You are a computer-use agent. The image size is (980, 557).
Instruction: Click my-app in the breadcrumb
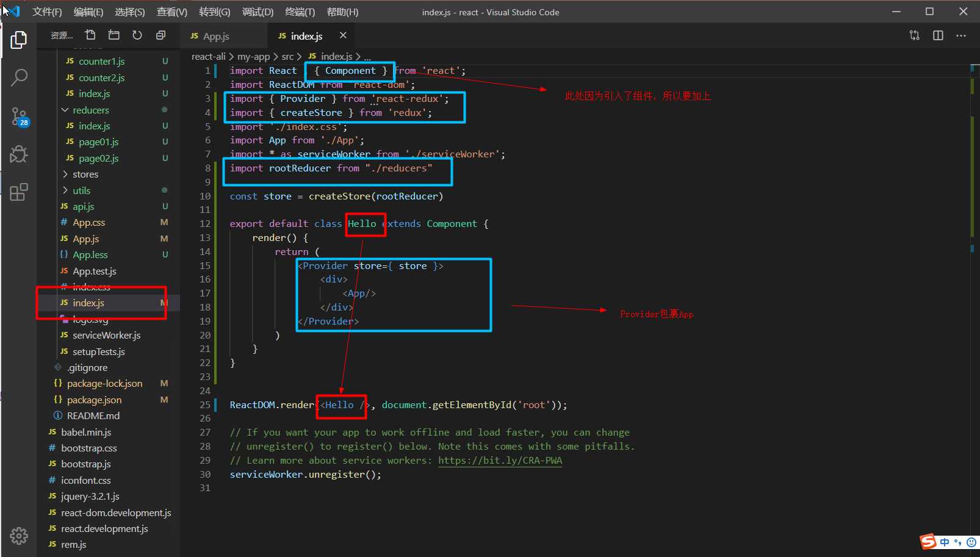pos(253,57)
